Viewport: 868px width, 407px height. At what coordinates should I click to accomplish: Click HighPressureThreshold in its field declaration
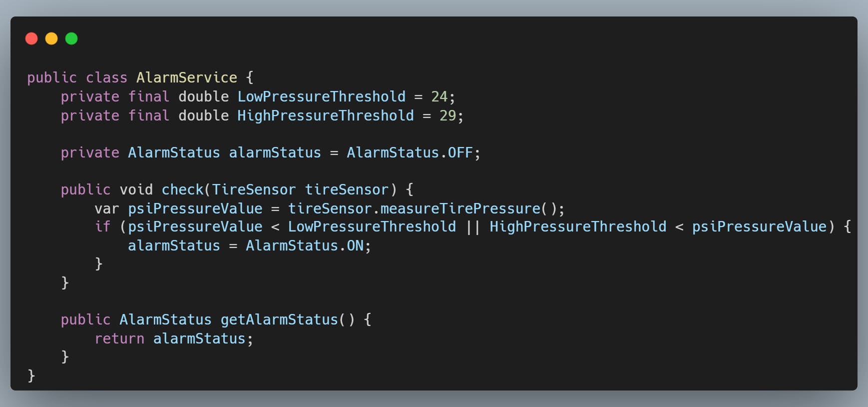[325, 115]
